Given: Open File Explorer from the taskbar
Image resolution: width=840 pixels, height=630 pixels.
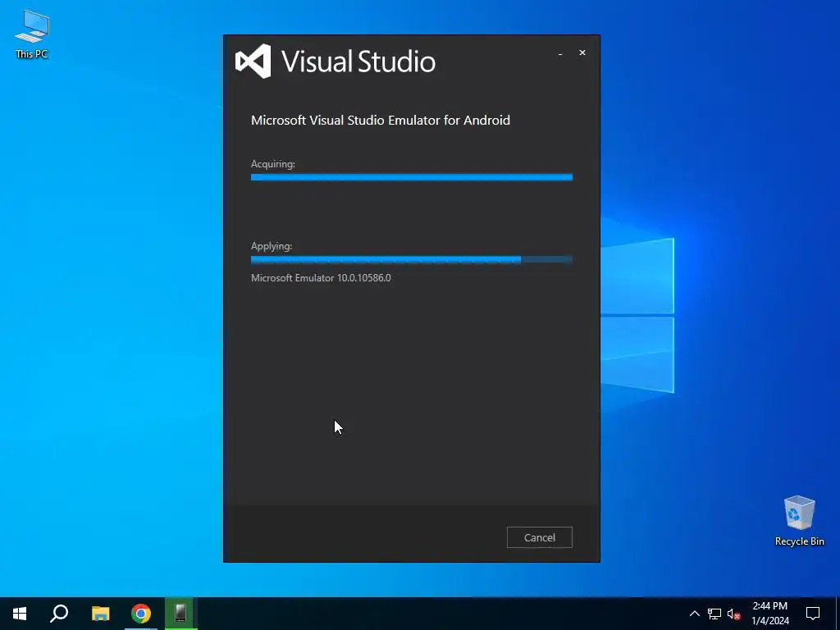Looking at the screenshot, I should [x=100, y=614].
